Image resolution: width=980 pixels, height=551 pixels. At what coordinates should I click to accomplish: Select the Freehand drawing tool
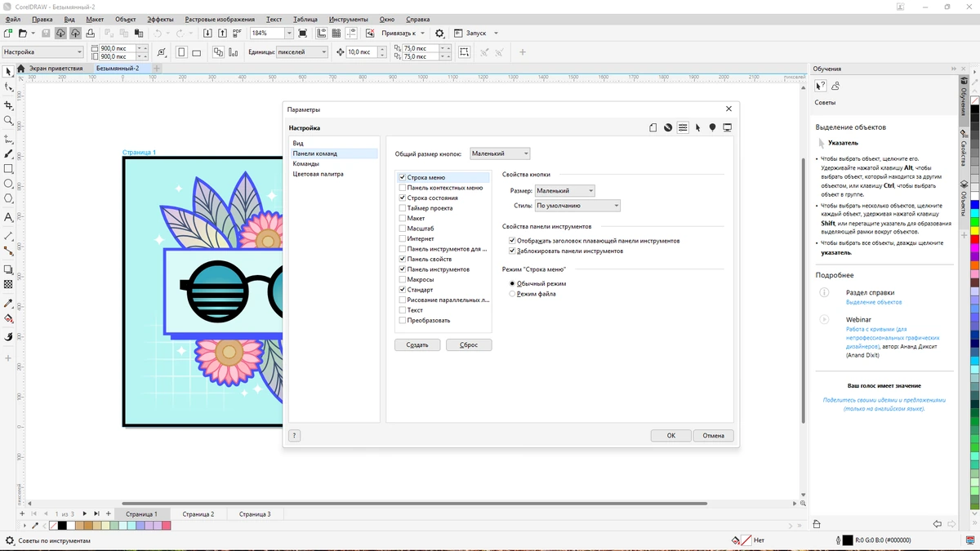8,140
